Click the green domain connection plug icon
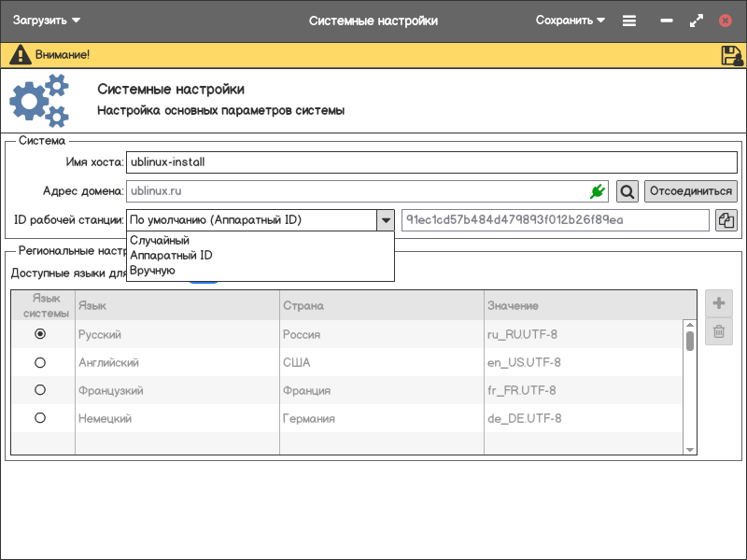Viewport: 747px width, 560px height. click(x=598, y=191)
